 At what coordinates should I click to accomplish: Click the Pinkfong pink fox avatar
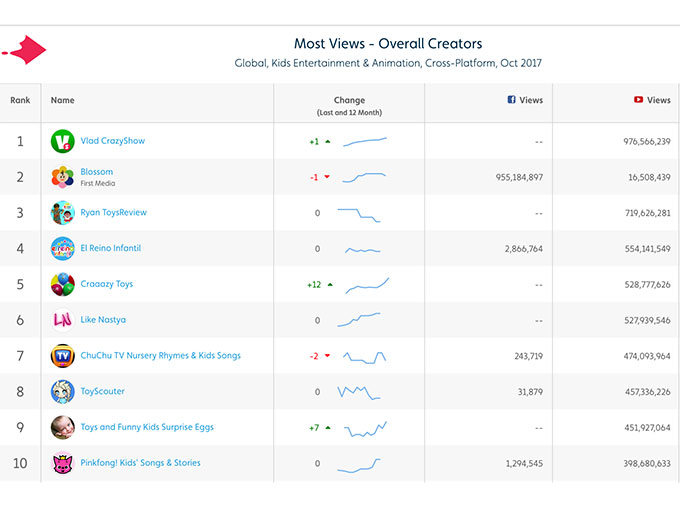click(x=62, y=463)
